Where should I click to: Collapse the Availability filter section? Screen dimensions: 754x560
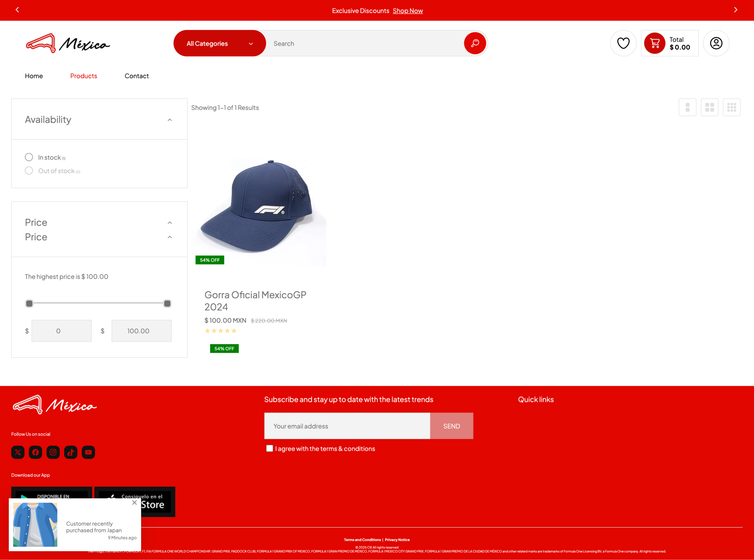pos(170,120)
